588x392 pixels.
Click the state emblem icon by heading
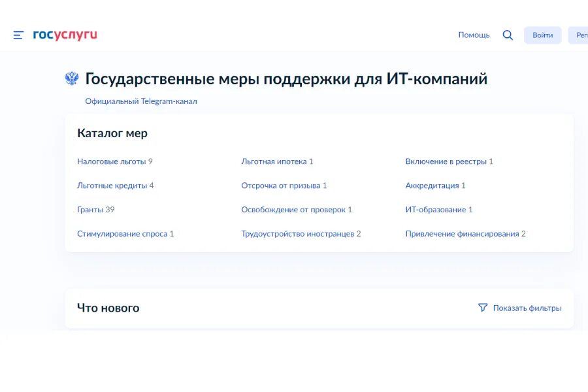coord(72,78)
